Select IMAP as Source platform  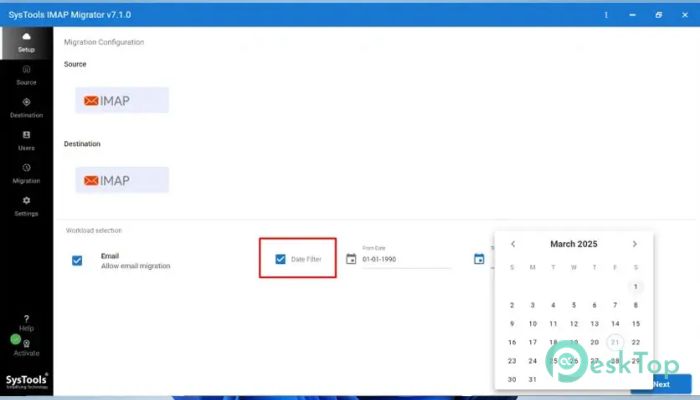122,100
